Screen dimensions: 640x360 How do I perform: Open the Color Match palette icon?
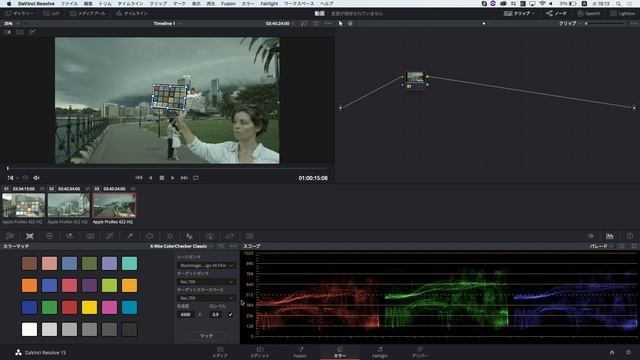(x=29, y=236)
